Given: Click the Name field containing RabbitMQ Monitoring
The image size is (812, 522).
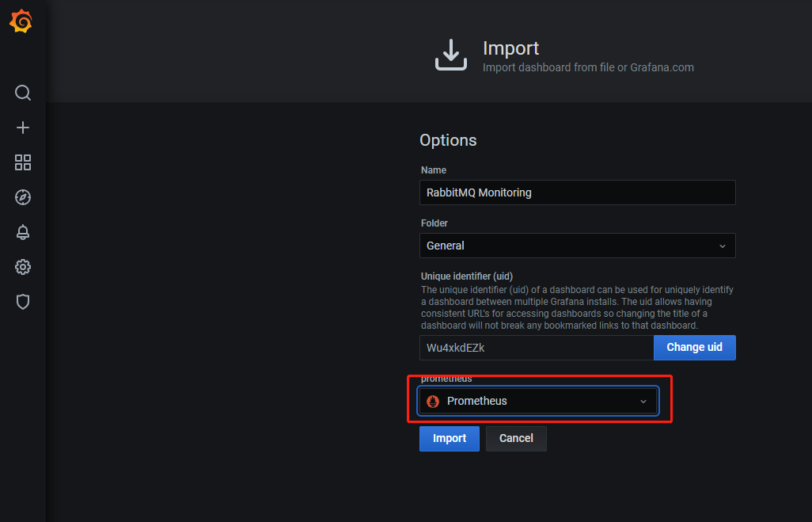Looking at the screenshot, I should (577, 192).
